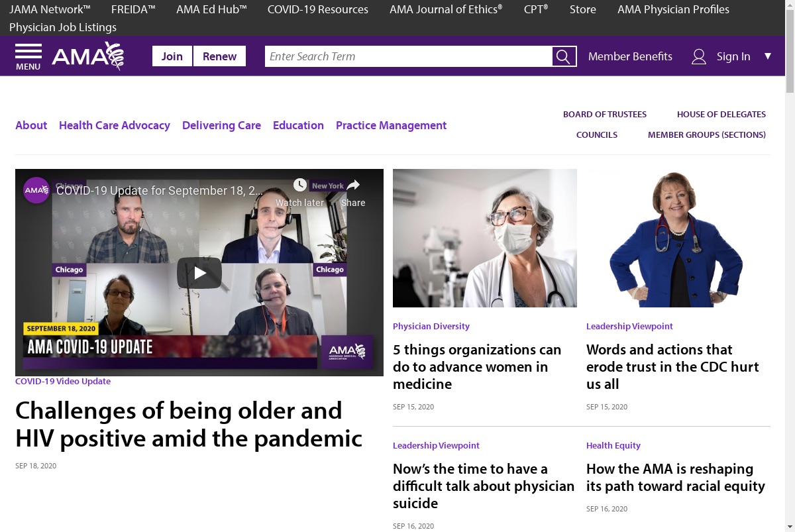Open AMA Ed Hub link
Screen dimensions: 795x532
click(211, 9)
